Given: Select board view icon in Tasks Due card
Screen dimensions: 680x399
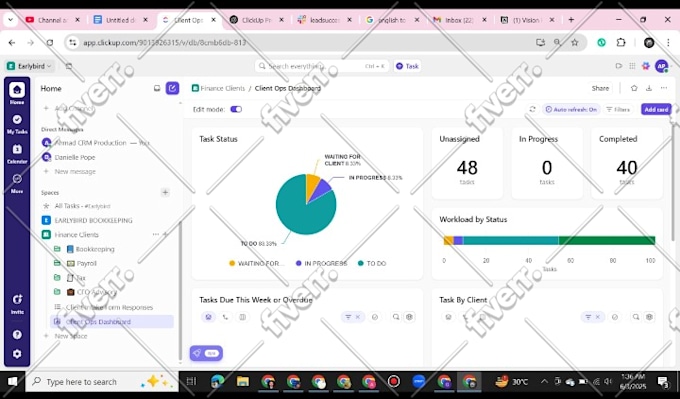Looking at the screenshot, I should coord(242,317).
